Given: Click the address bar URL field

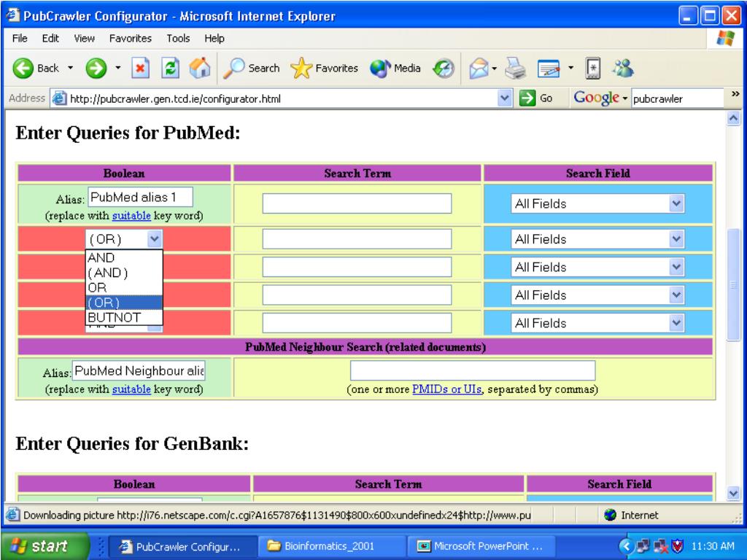Looking at the screenshot, I should point(281,98).
